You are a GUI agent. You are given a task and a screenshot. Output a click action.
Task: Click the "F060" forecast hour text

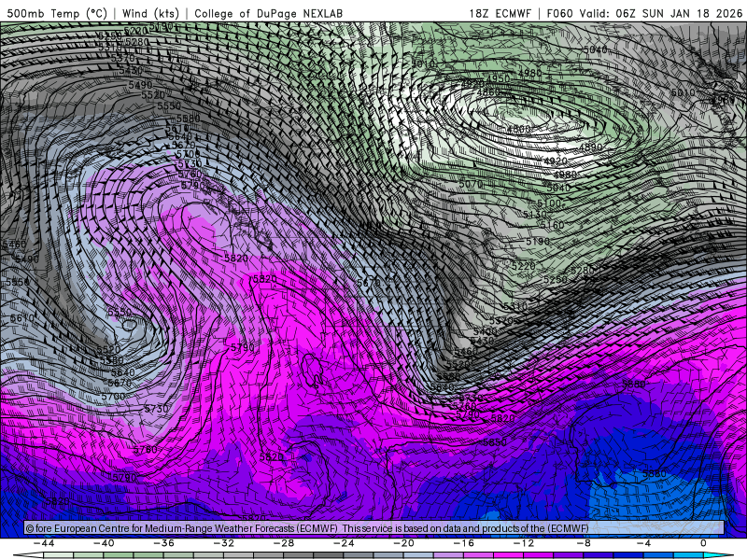click(x=559, y=13)
